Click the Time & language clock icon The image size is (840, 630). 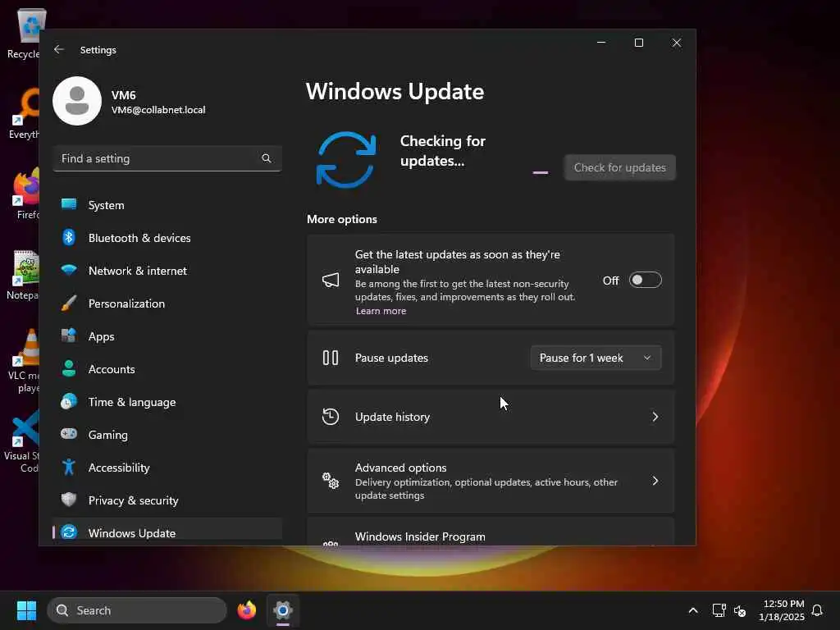[69, 401]
